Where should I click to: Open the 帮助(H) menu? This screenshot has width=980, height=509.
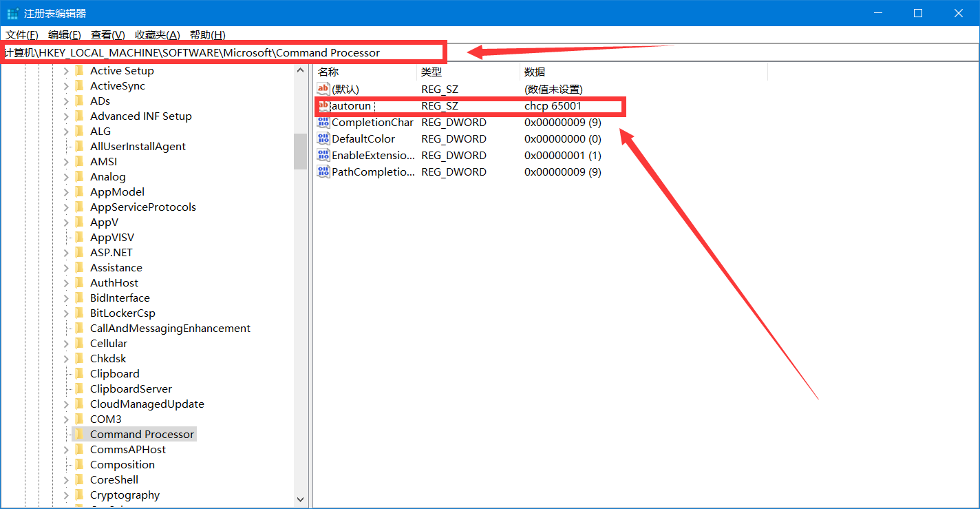click(x=207, y=34)
